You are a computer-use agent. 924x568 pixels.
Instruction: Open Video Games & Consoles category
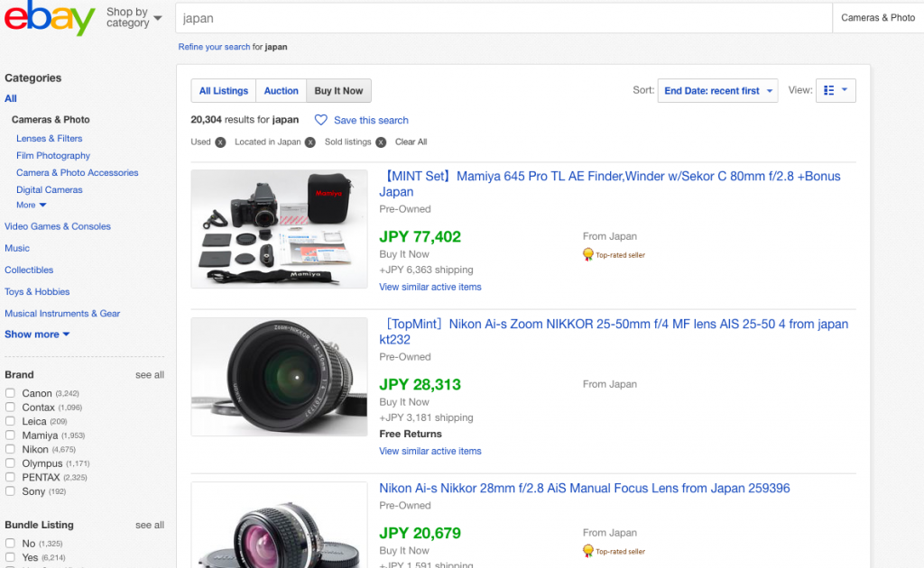point(58,226)
